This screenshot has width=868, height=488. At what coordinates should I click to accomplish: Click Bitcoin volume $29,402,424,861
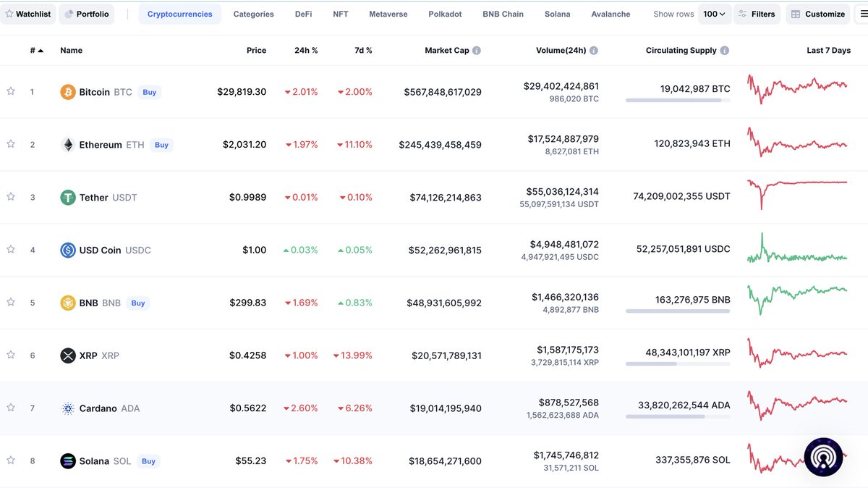(x=561, y=86)
